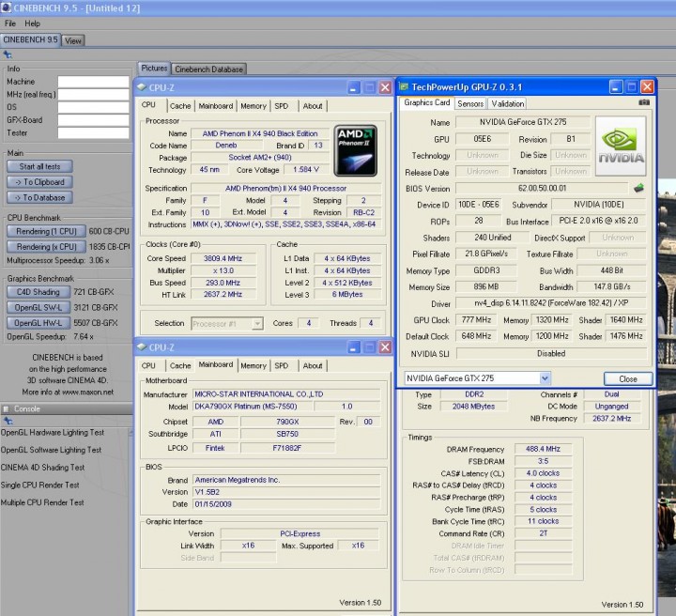Close the upper CPU-Z window
This screenshot has width=676, height=616.
pos(386,87)
